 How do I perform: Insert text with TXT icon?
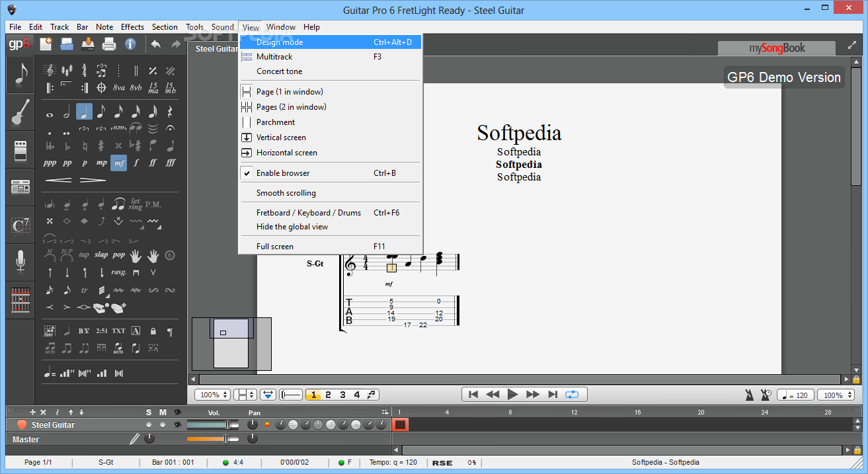point(118,331)
